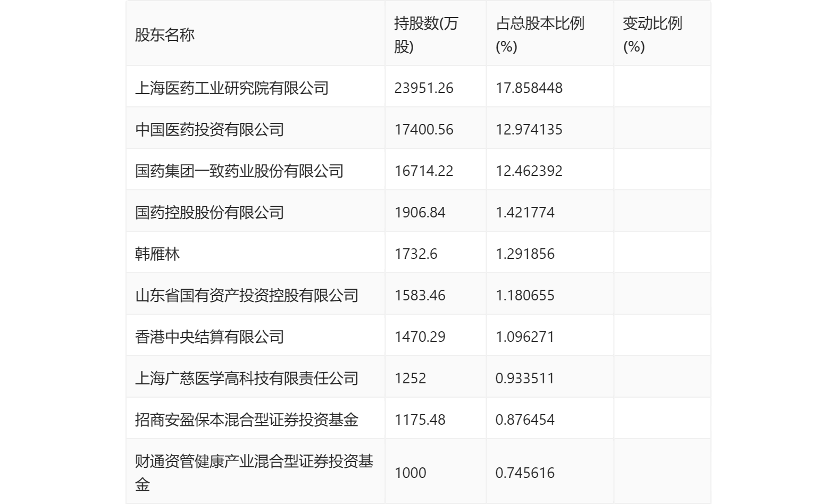Screen dimensions: 837x504
Task: Click 国药集团一致药业股份有限公司 in the table
Action: coord(239,171)
